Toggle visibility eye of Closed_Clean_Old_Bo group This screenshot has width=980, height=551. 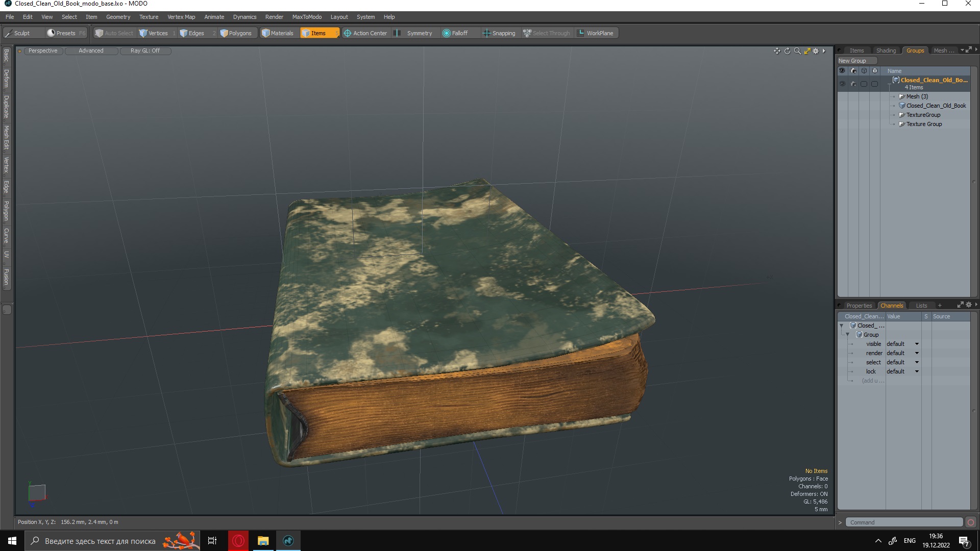[x=842, y=84]
